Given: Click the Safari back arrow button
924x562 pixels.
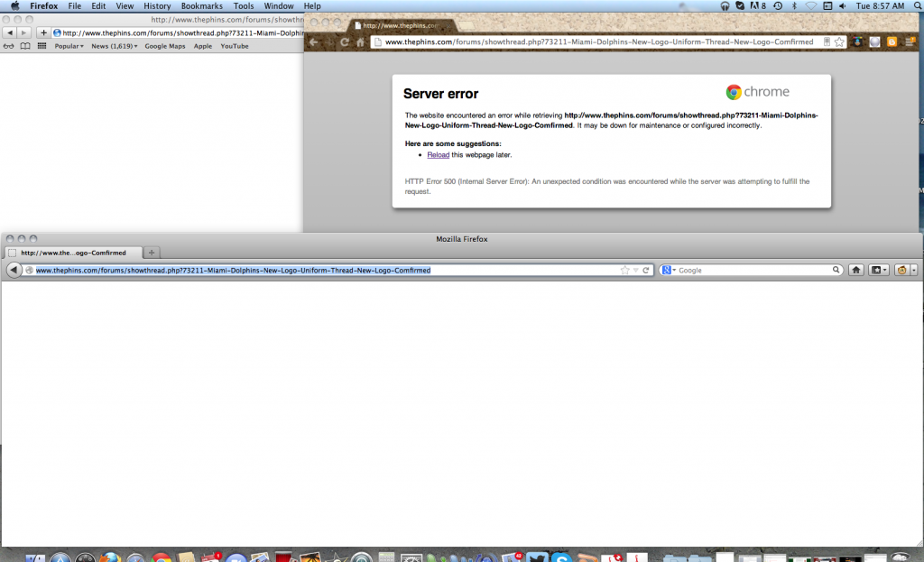Looking at the screenshot, I should (x=9, y=33).
